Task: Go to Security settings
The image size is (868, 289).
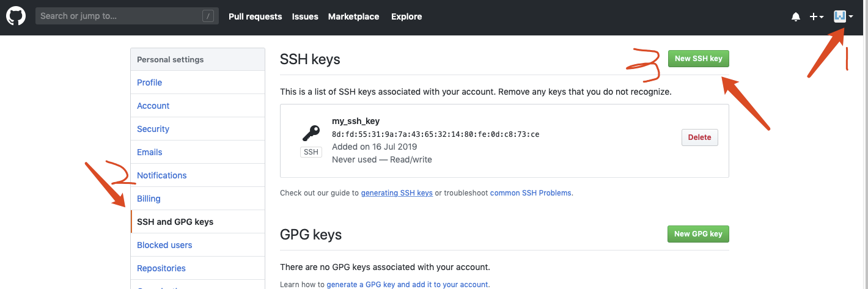Action: click(x=198, y=129)
